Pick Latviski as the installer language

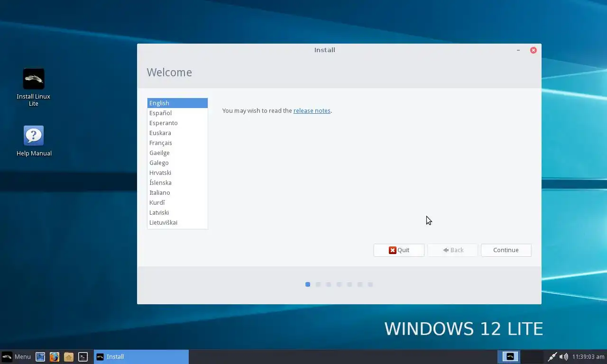point(177,212)
